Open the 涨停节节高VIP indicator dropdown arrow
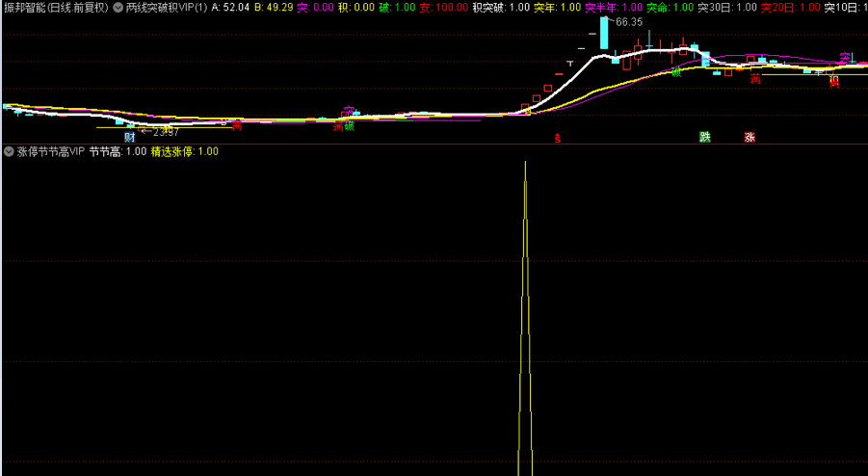The image size is (868, 476). 9,151
